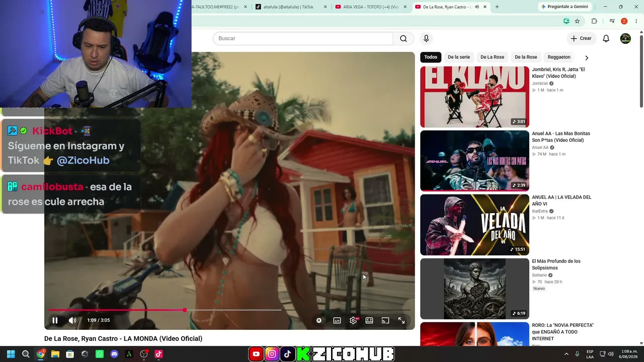Start voice search with the microphone
Viewport: 644px width, 362px height.
(x=426, y=38)
